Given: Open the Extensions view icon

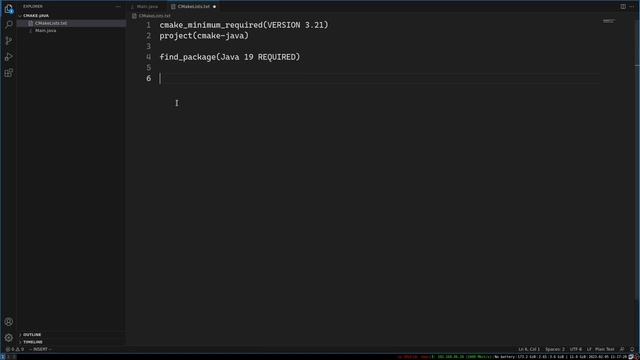Looking at the screenshot, I should pos(9,73).
